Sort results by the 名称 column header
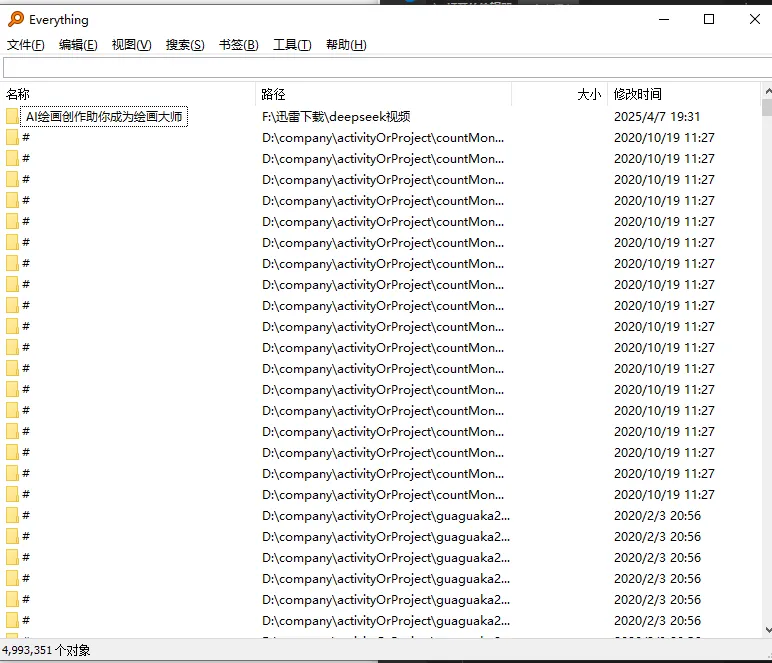 128,94
